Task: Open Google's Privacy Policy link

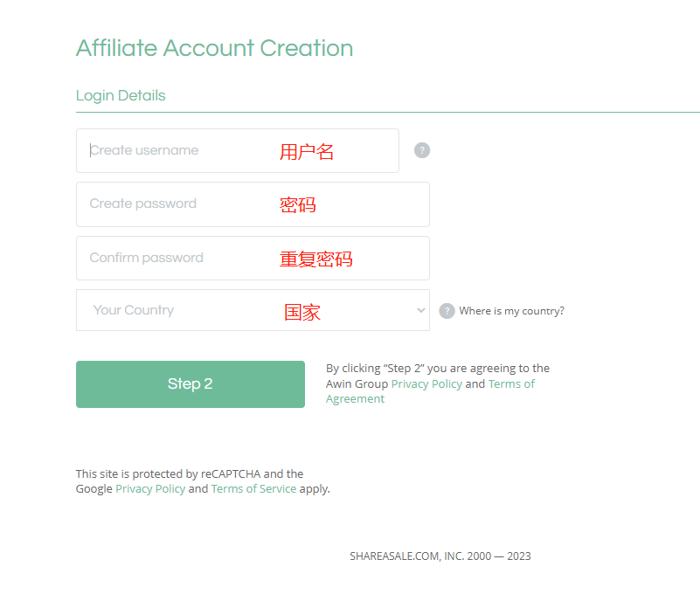Action: pos(150,488)
